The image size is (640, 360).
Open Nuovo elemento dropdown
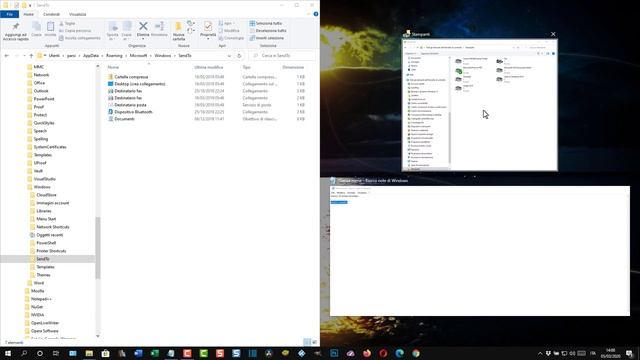pos(191,24)
